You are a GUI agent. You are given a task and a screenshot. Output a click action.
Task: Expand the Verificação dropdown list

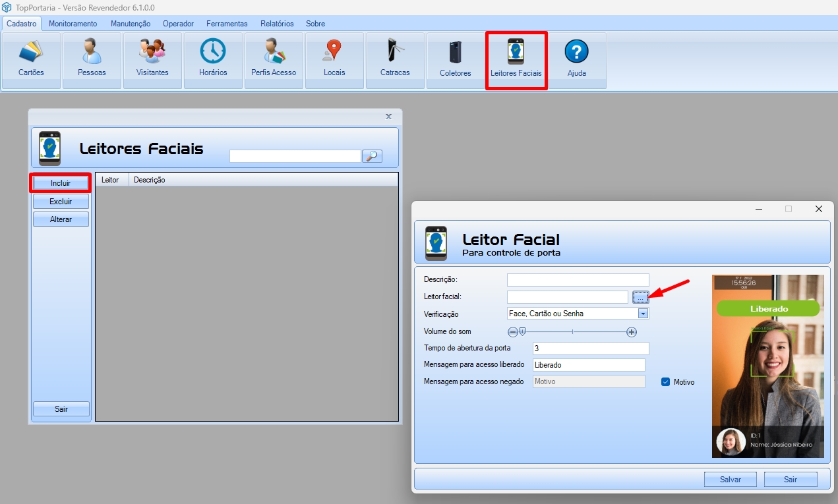click(x=643, y=314)
